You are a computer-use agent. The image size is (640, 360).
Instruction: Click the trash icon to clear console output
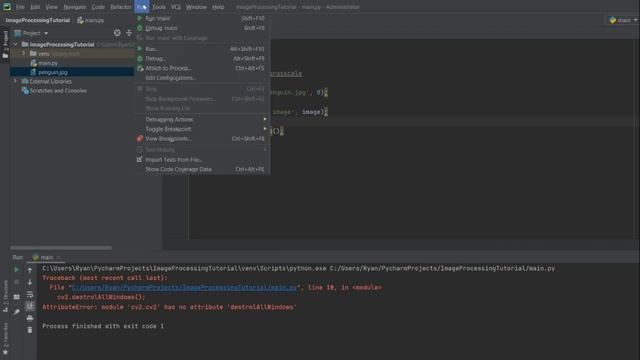click(30, 330)
